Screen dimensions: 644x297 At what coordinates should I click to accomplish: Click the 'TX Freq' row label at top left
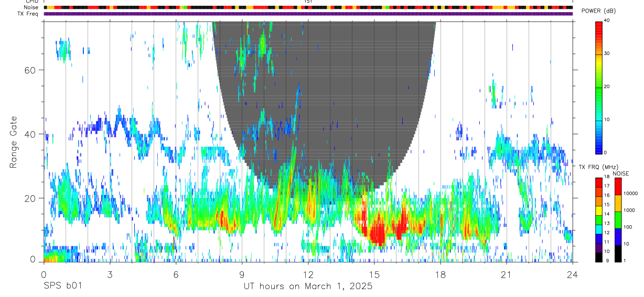29,14
